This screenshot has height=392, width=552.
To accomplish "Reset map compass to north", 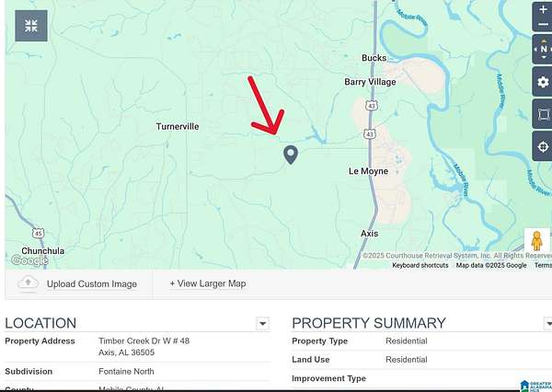I will coord(543,49).
